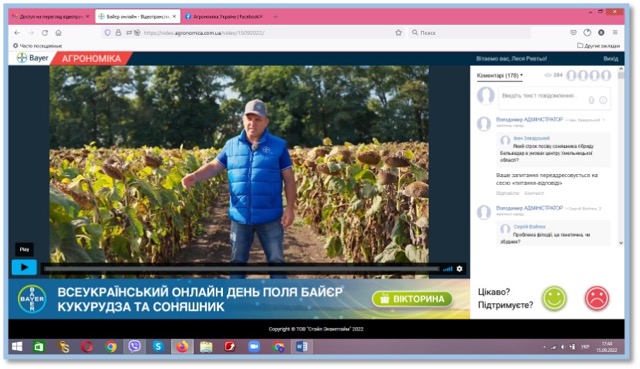Seek on the video progress bar
The width and height of the screenshot is (640, 369).
click(x=241, y=269)
